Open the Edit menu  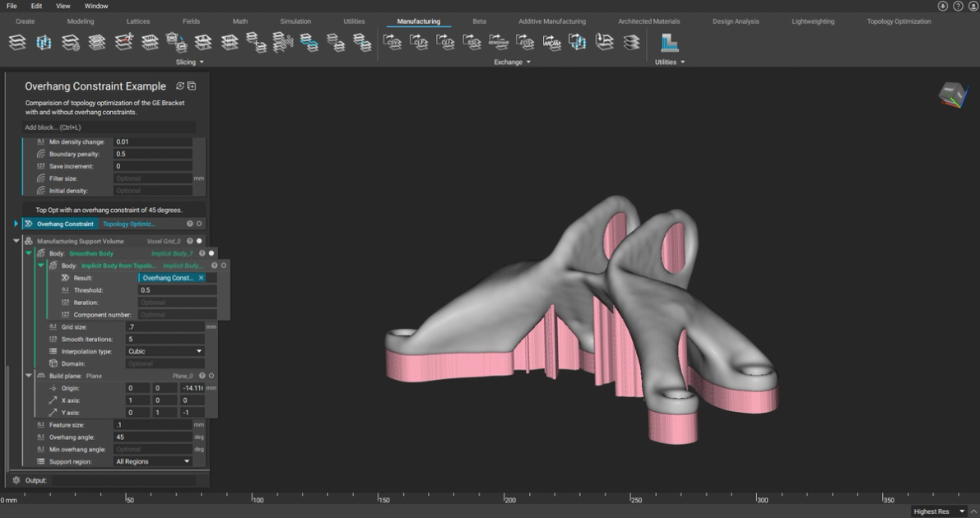point(35,4)
